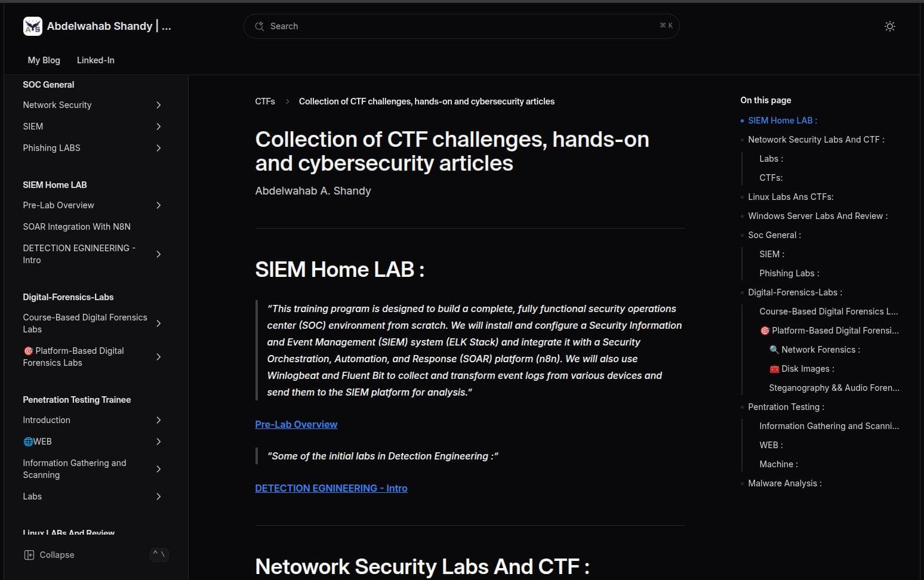Expand the Phishing LABS chevron
This screenshot has width=924, height=580.
point(158,148)
